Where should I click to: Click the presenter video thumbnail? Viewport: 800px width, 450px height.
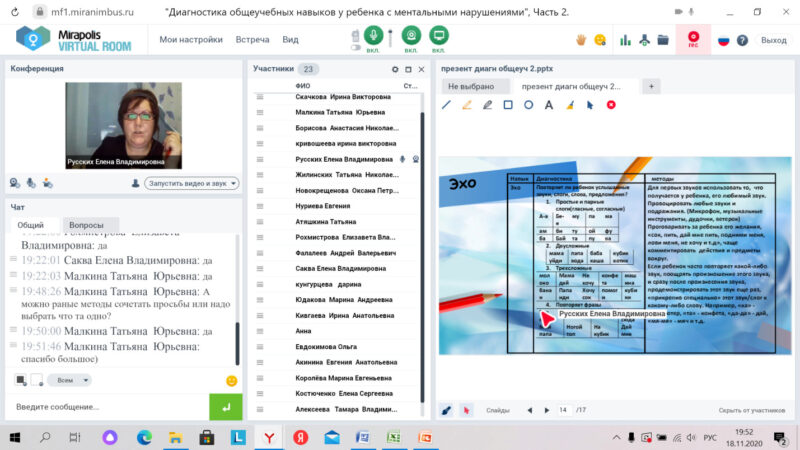click(123, 126)
